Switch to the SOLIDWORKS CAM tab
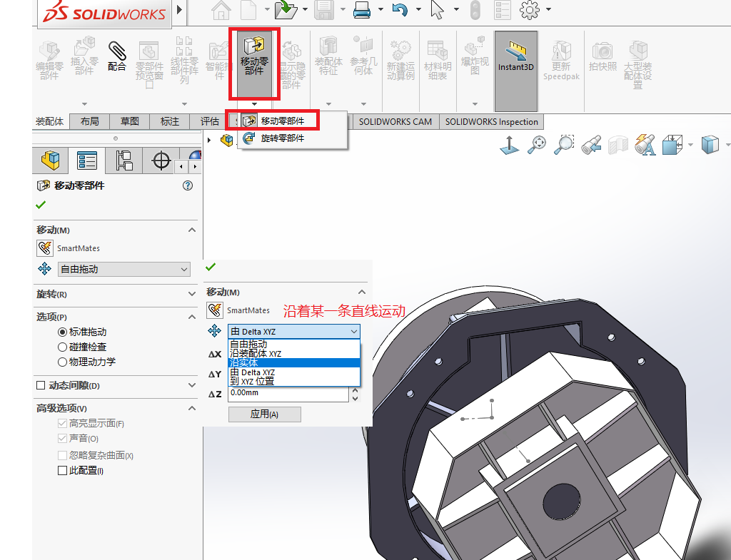 point(395,121)
